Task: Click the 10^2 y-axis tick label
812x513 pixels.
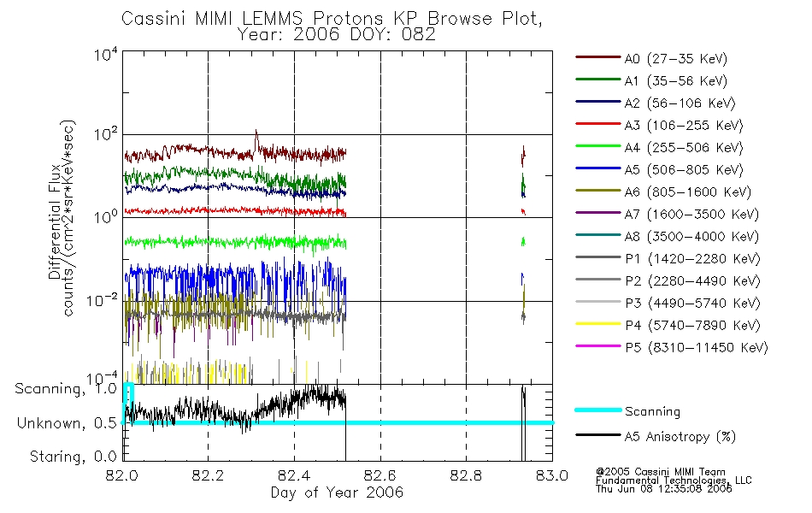Action: pos(105,135)
